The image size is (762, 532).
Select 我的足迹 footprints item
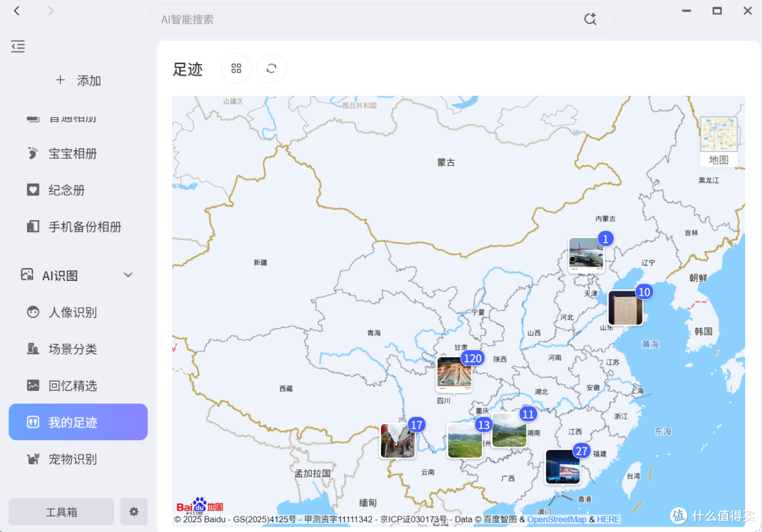coord(78,422)
